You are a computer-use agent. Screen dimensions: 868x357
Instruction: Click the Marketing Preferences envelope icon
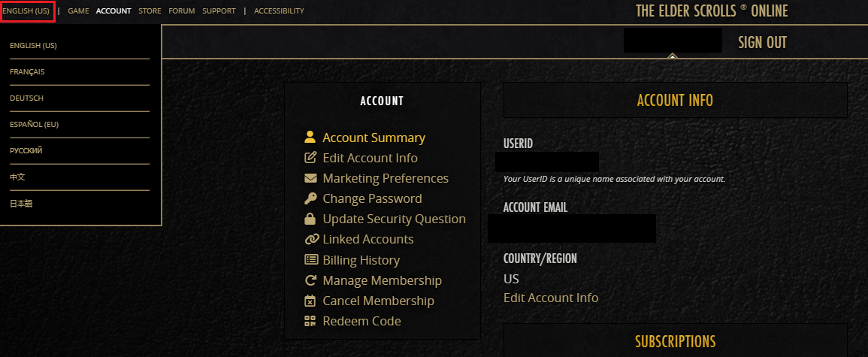point(310,178)
